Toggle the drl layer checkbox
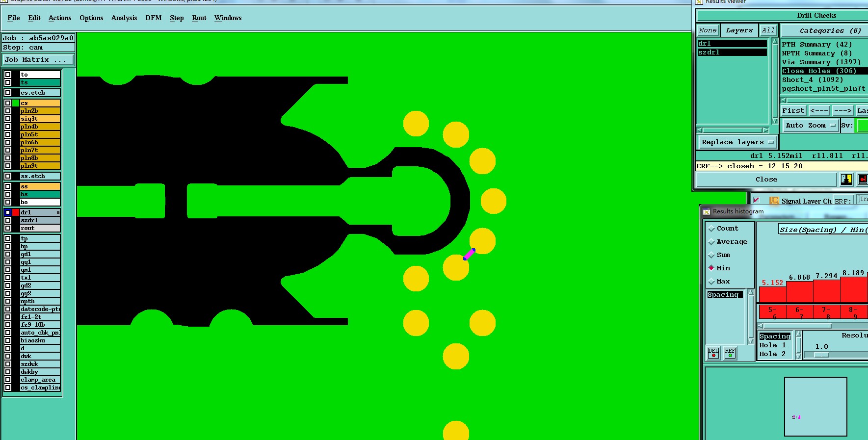The width and height of the screenshot is (868, 440). pyautogui.click(x=8, y=212)
